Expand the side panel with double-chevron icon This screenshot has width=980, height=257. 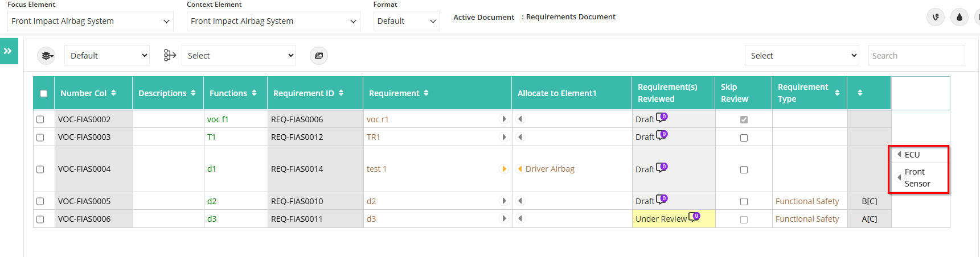(9, 51)
